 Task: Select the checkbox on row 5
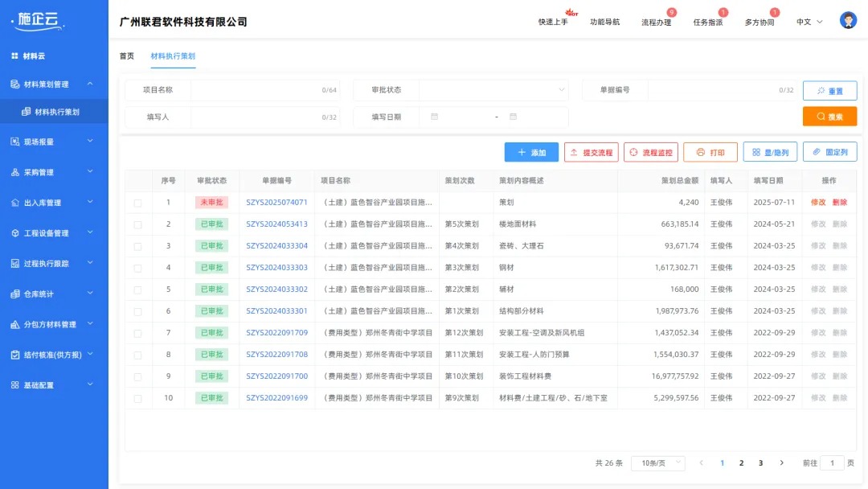pos(136,289)
